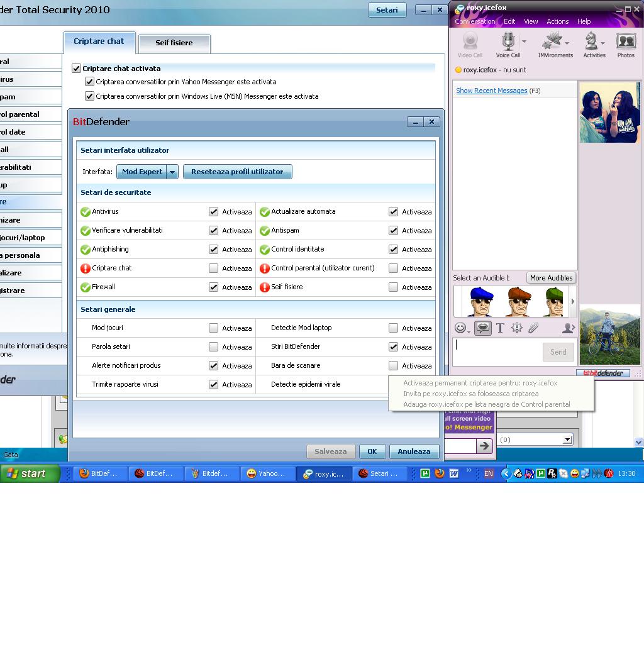Click the green arrow go button
The height and width of the screenshot is (669, 644).
(x=484, y=446)
